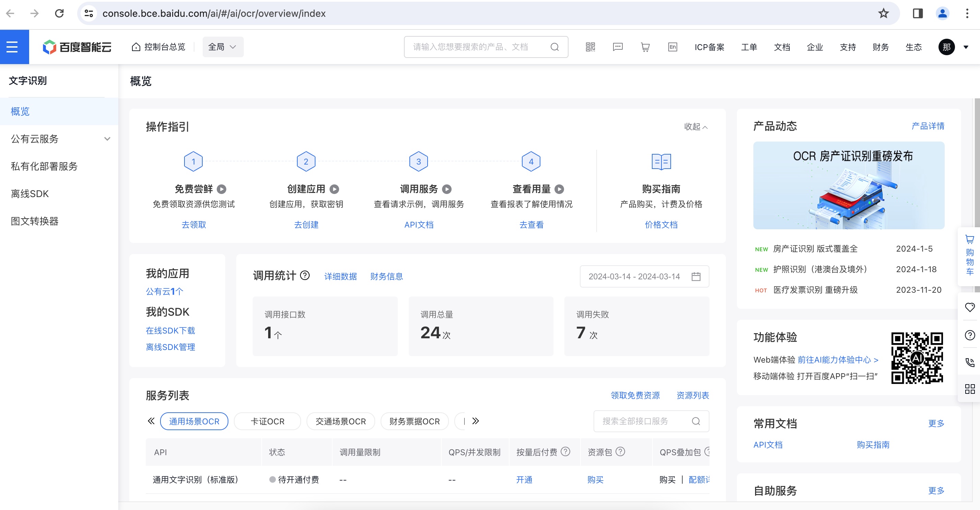This screenshot has width=980, height=510.
Task: Open 财务信息 link
Action: (x=386, y=277)
